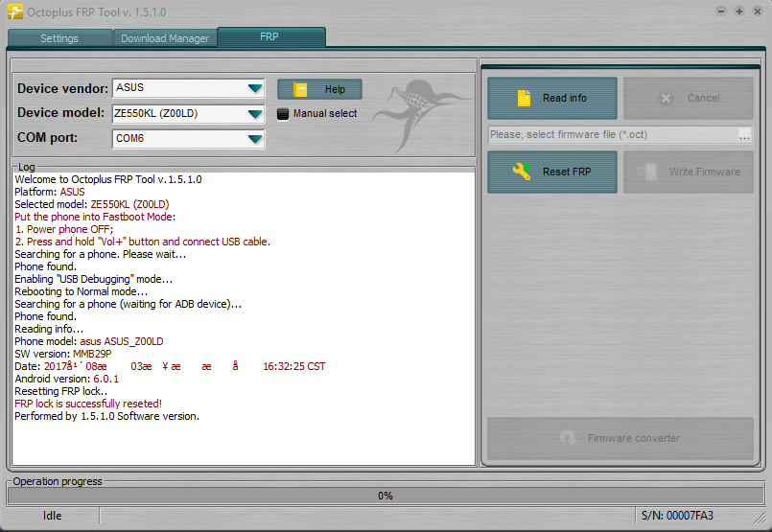
Task: Click the Reset FRP button
Action: pos(552,172)
